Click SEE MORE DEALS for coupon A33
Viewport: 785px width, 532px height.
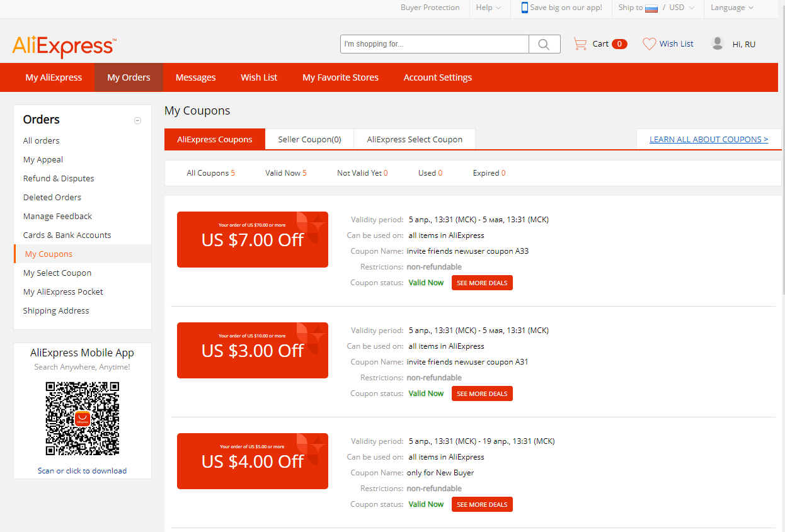click(482, 283)
